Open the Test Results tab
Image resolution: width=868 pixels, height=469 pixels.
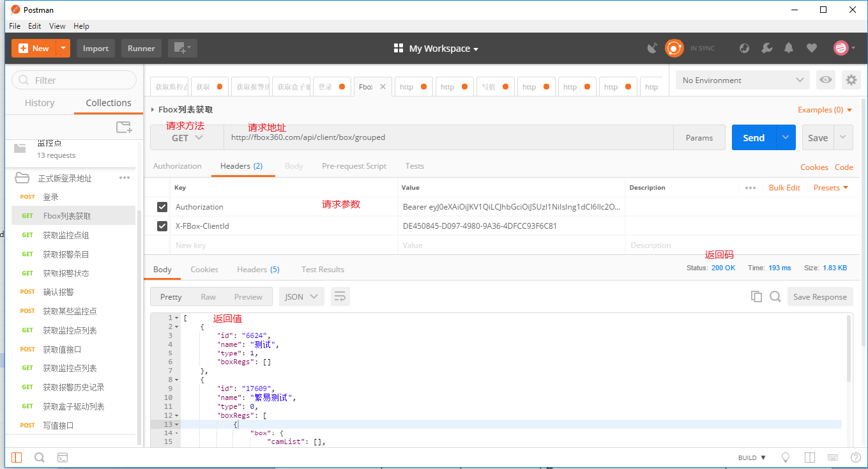[x=323, y=270]
